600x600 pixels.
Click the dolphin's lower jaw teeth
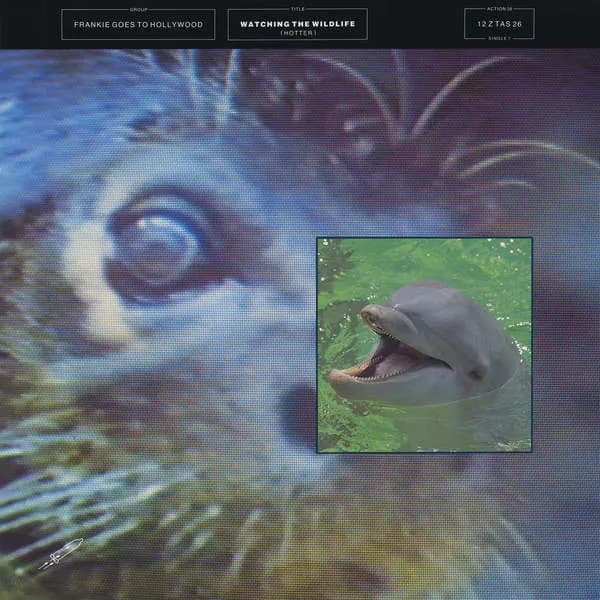pos(370,377)
